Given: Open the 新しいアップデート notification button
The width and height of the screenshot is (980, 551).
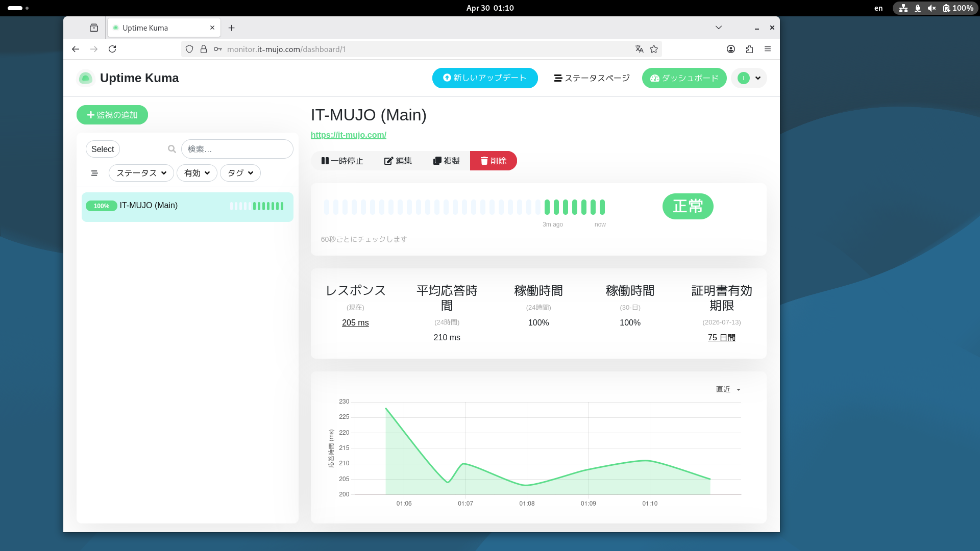Looking at the screenshot, I should pos(485,78).
